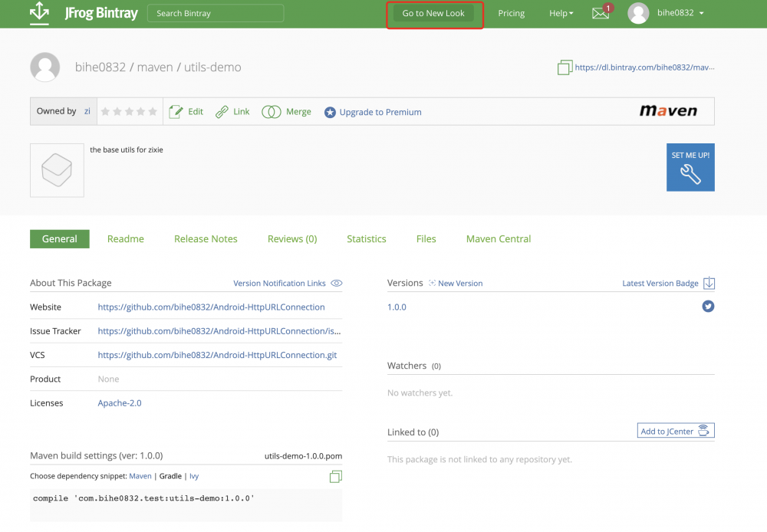Click the Latest Version Badge download icon

(x=709, y=283)
